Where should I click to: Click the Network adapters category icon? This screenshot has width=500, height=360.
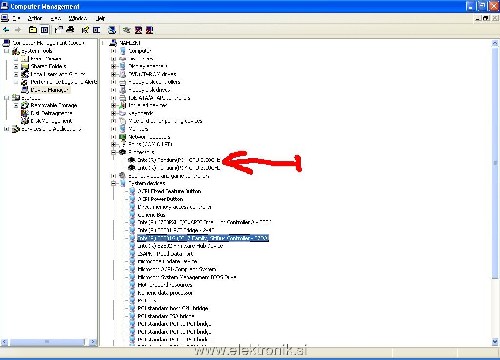[123, 137]
